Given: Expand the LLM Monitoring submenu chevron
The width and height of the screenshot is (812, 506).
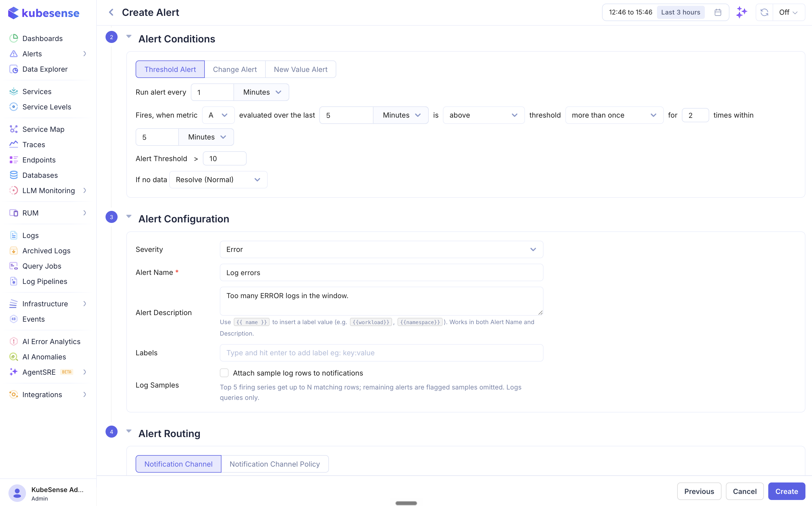Looking at the screenshot, I should 85,190.
